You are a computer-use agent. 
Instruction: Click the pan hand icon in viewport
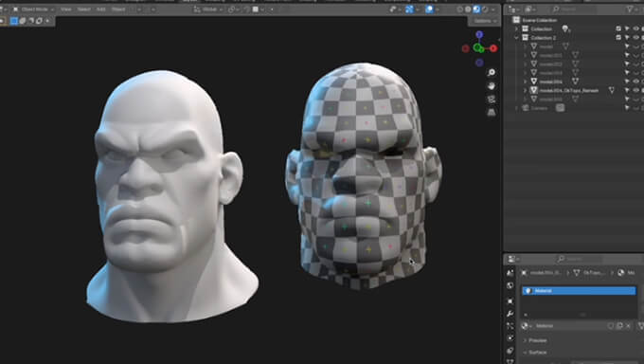492,86
